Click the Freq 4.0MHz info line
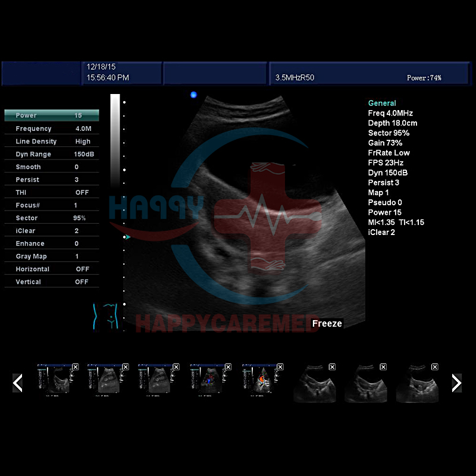Screen dimensions: 476x476 pos(390,113)
